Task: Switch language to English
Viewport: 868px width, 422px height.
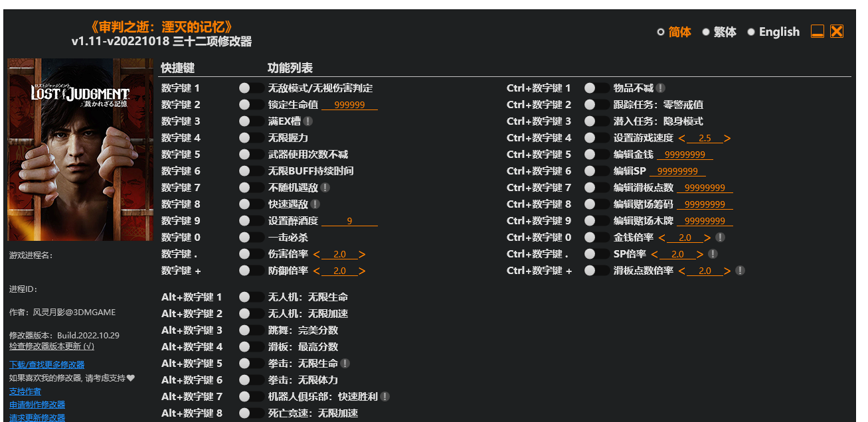Action: (x=774, y=32)
